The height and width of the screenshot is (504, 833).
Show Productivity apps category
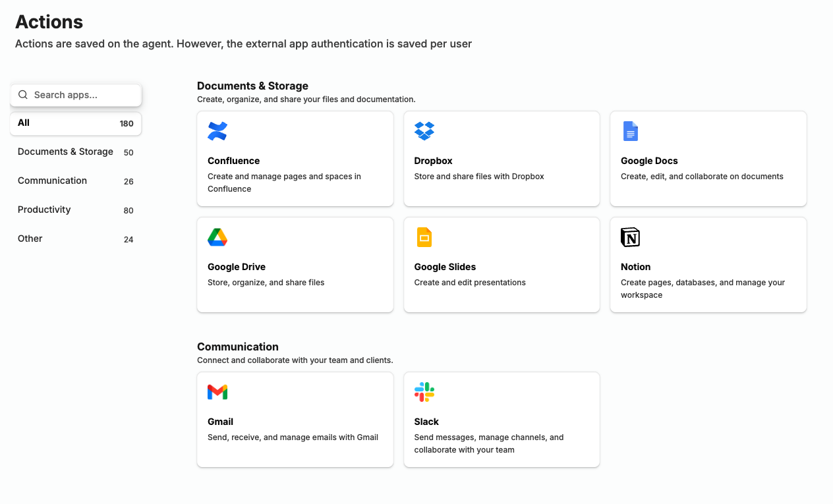point(44,210)
